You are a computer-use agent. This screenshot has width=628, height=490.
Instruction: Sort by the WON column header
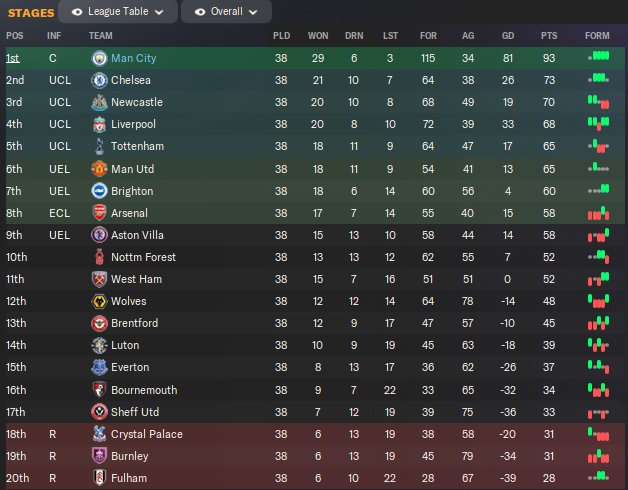tap(318, 35)
